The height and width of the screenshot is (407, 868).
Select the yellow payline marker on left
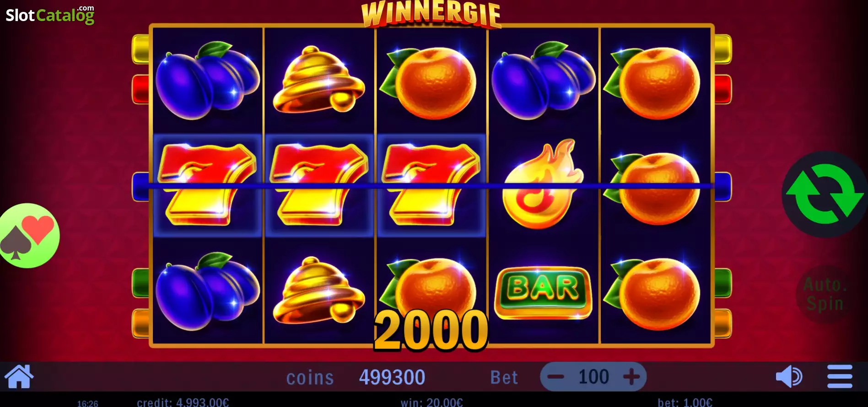click(x=140, y=49)
